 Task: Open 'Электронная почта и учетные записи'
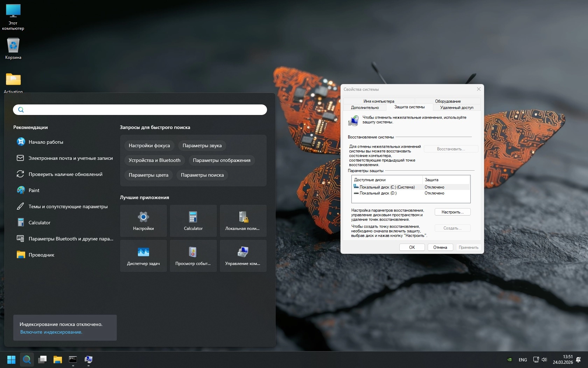click(x=64, y=158)
